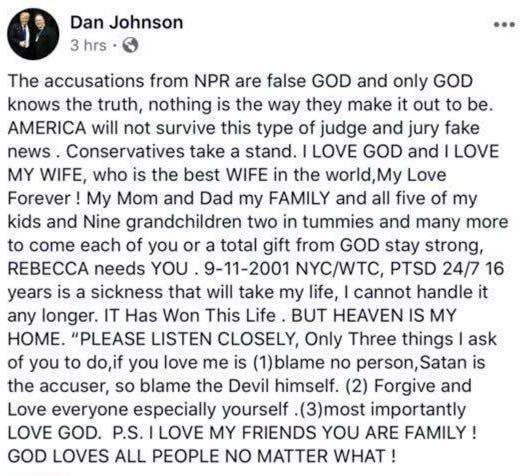Image resolution: width=523 pixels, height=476 pixels.
Task: Click the name 'REBECCA' in the post
Action: pyautogui.click(x=48, y=269)
